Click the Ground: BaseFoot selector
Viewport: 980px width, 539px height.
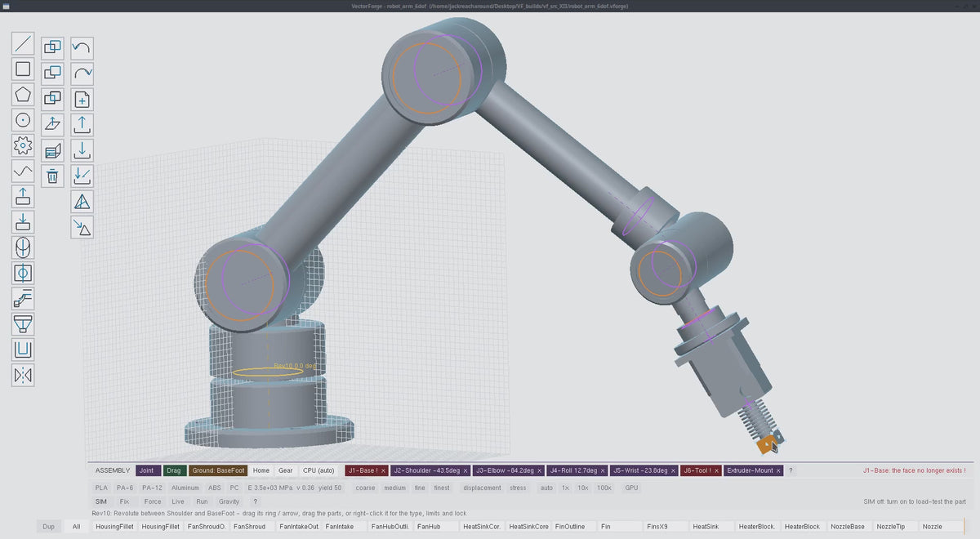[x=218, y=470]
